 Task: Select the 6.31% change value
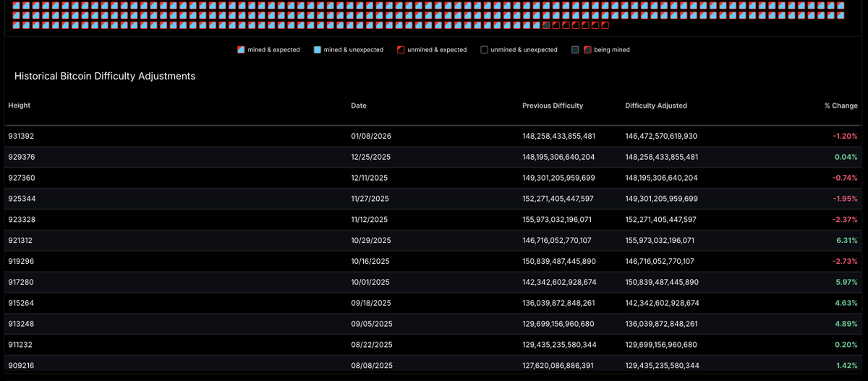point(847,241)
